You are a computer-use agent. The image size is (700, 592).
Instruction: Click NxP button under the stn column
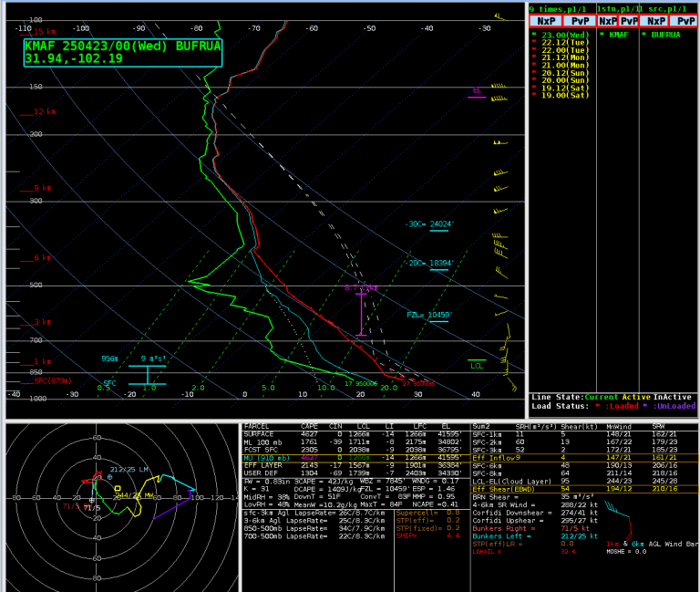[608, 21]
